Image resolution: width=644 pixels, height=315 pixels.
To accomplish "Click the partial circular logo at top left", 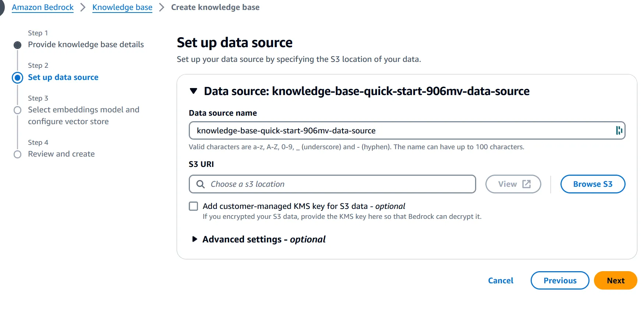I will tap(2, 7).
